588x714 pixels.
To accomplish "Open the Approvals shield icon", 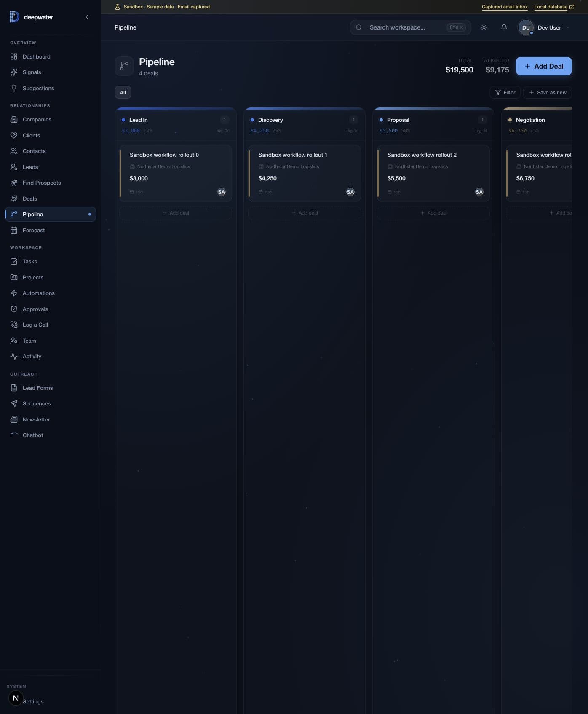I will pos(14,309).
